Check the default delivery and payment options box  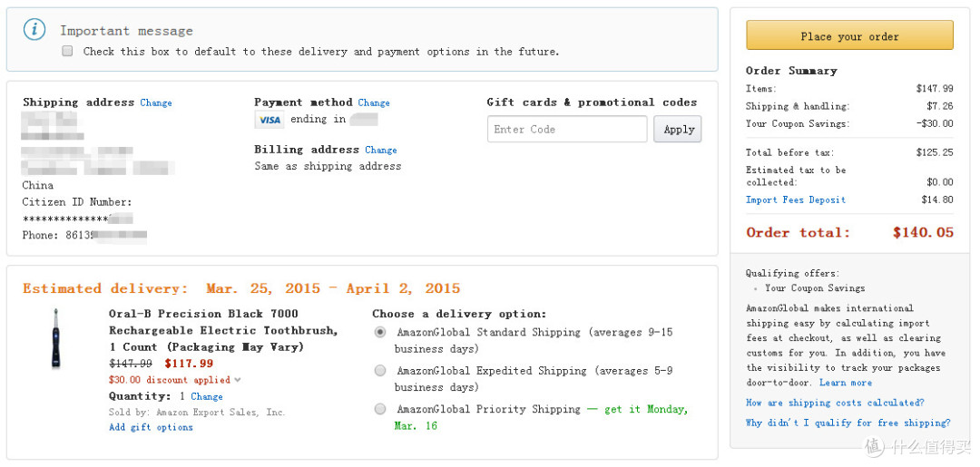[x=67, y=51]
